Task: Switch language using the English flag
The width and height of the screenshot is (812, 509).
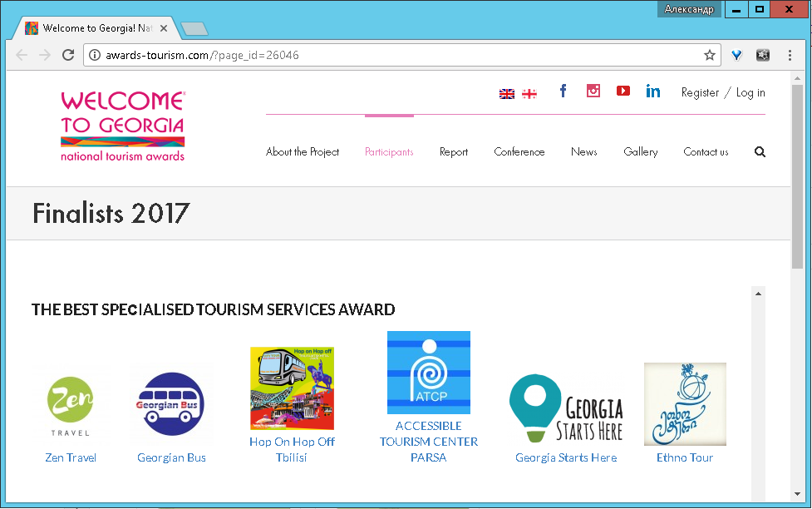Action: [506, 94]
